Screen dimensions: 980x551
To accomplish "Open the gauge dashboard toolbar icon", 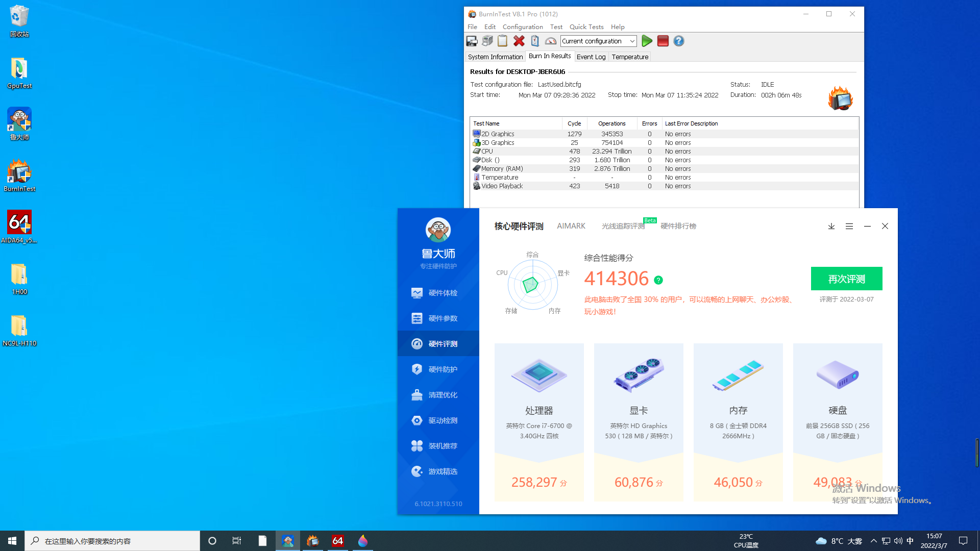I will click(x=551, y=41).
